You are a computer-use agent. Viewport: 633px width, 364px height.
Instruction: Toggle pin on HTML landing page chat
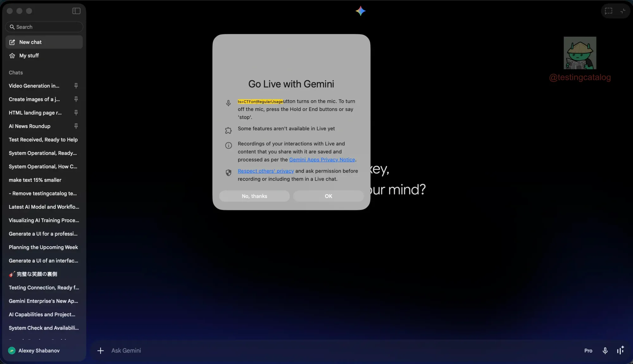coord(76,113)
